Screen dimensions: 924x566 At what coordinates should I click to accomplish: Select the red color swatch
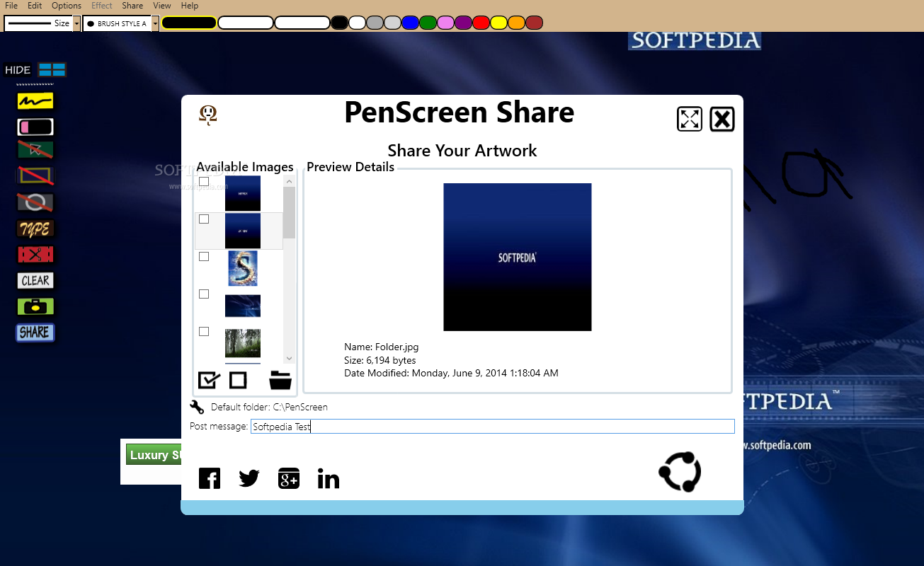[x=481, y=23]
